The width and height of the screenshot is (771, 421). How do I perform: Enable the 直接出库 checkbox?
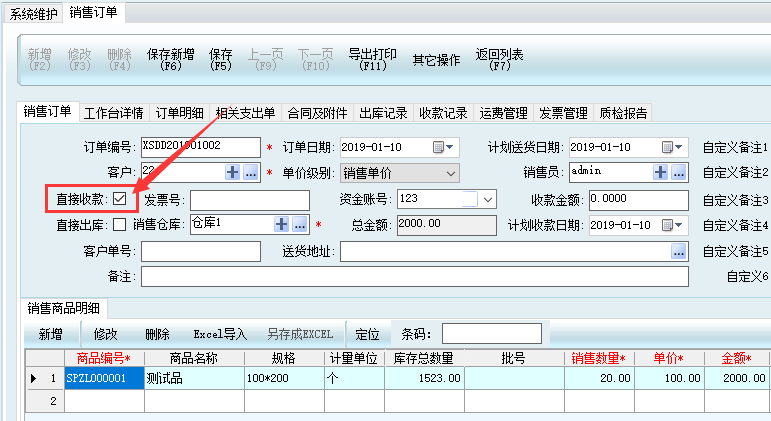[x=120, y=224]
